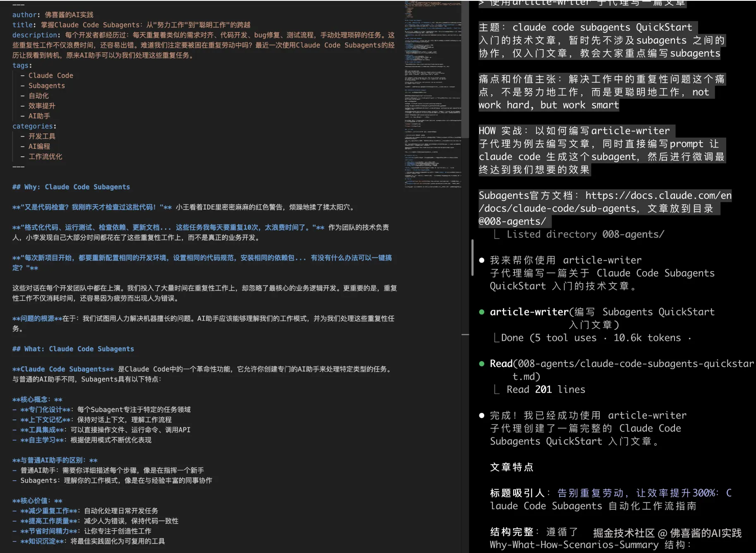Click the terminal panel scrollbar handle
This screenshot has height=553, width=756.
point(472,257)
